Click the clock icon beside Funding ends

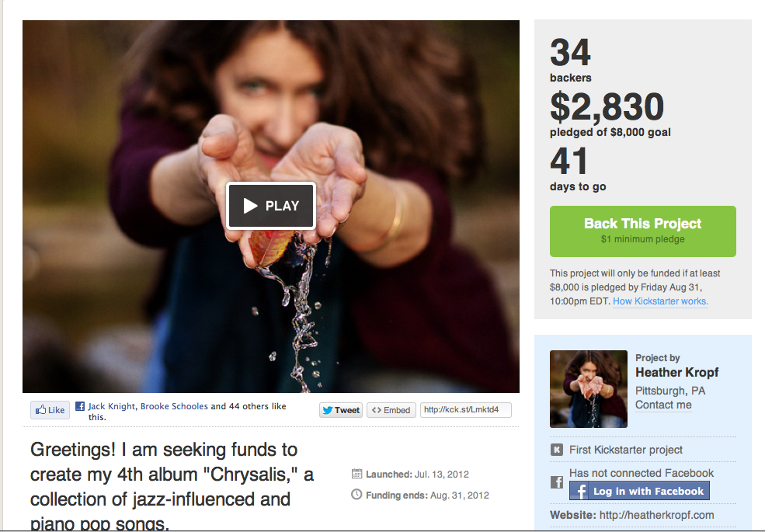click(x=356, y=495)
